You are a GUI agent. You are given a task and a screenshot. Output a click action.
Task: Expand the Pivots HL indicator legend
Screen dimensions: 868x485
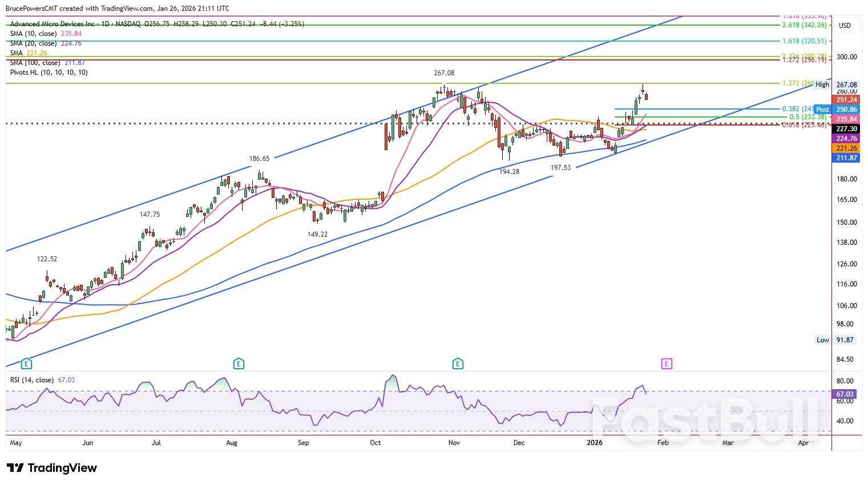coord(49,72)
